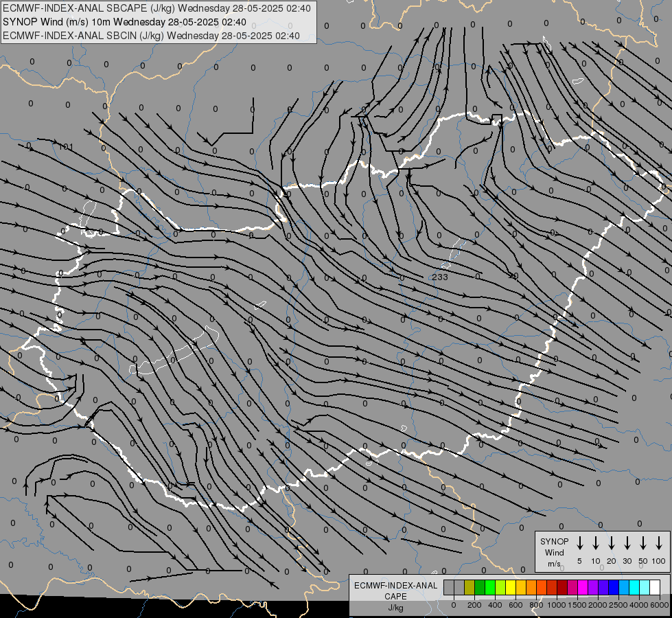Click the 4000 tick label on CAPE scale

pyautogui.click(x=639, y=605)
